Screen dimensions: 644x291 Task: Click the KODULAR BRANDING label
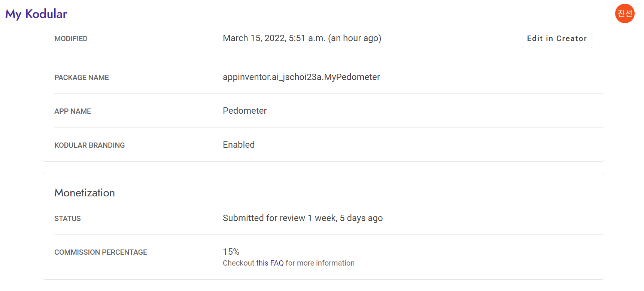89,145
